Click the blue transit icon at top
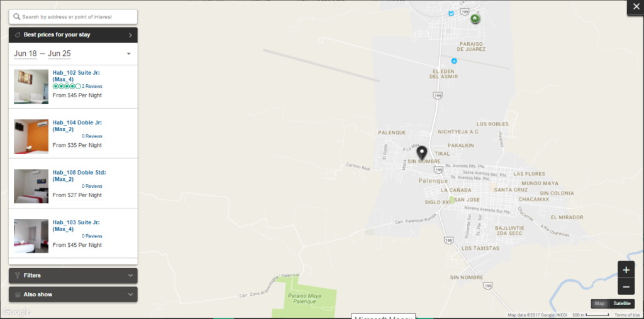The height and width of the screenshot is (319, 644). coord(452,13)
